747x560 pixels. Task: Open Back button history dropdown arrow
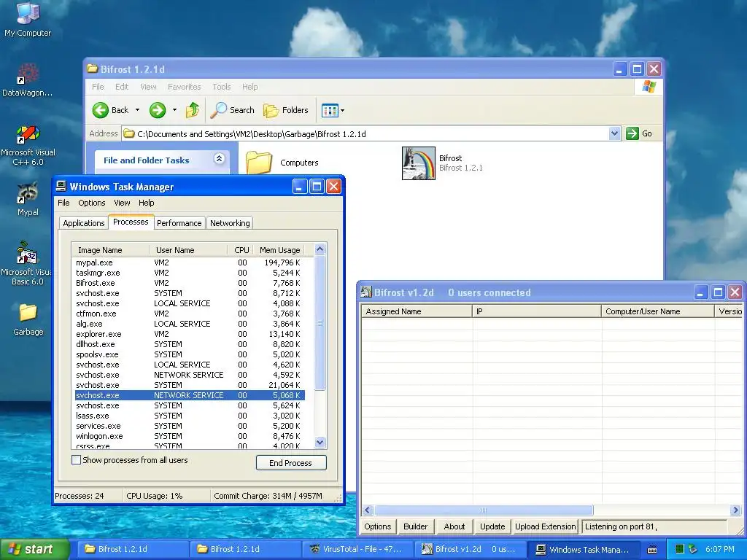[x=138, y=110]
